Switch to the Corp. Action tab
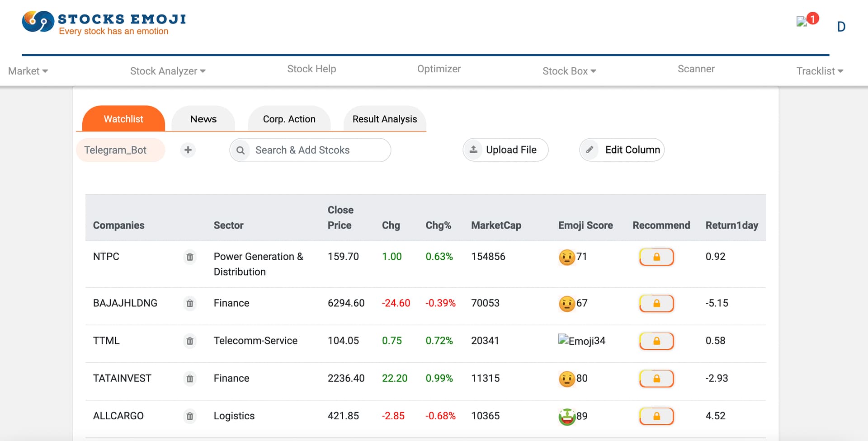868x441 pixels. (289, 119)
